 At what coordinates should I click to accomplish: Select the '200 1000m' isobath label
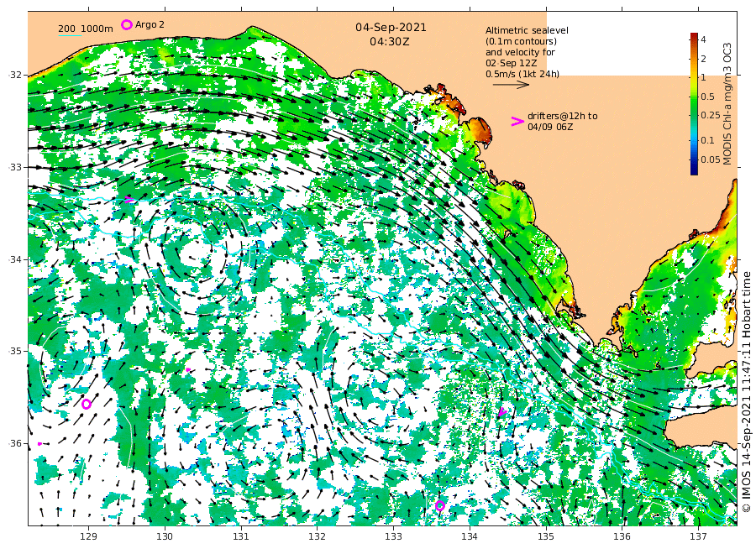coord(86,29)
